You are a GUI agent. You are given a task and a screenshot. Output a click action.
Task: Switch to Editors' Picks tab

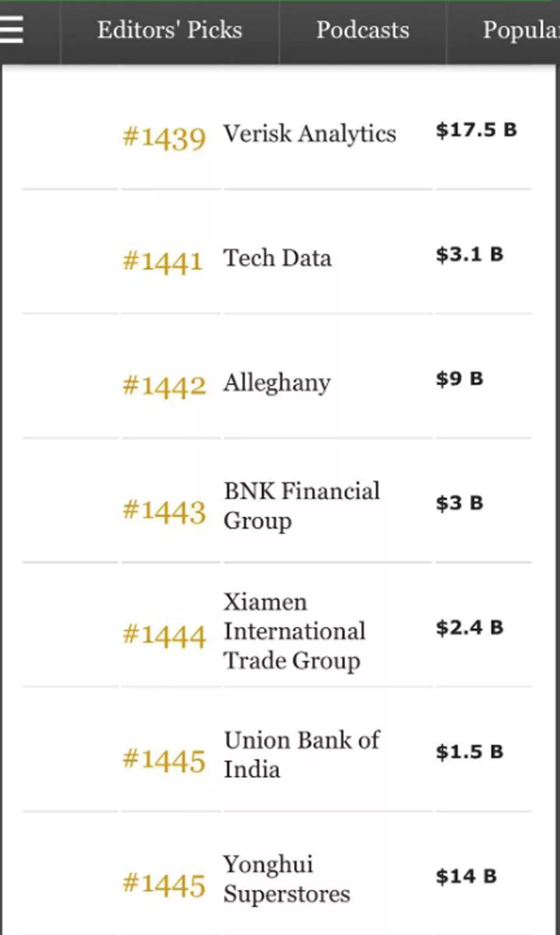coord(170,30)
